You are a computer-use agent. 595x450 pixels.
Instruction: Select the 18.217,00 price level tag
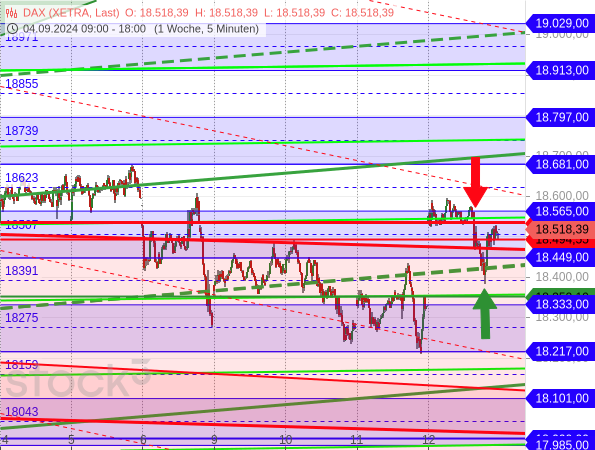560,351
